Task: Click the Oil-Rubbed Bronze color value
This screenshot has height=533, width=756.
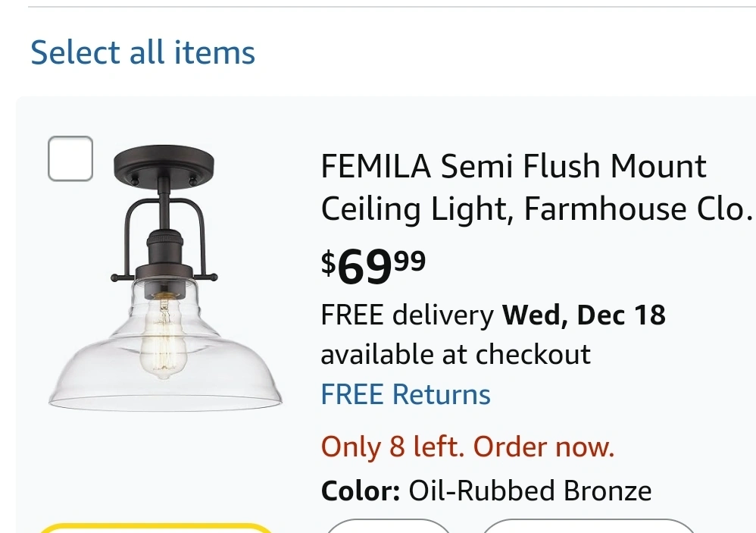Action: click(530, 491)
